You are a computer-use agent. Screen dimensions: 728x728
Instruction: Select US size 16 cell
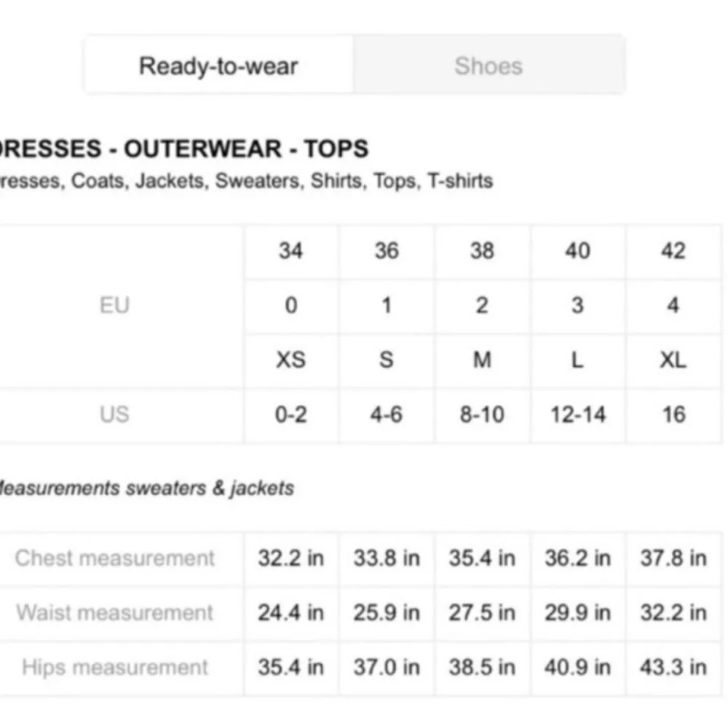(x=673, y=414)
